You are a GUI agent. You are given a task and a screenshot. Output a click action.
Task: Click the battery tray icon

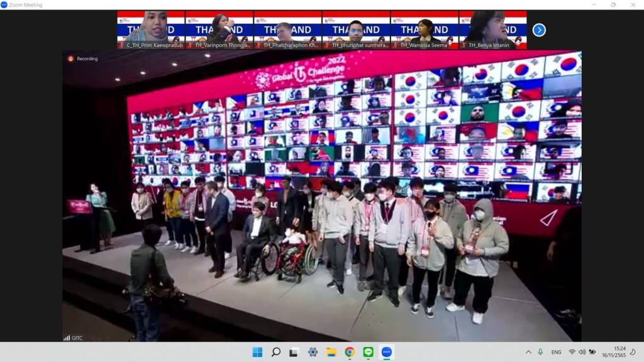tap(592, 352)
